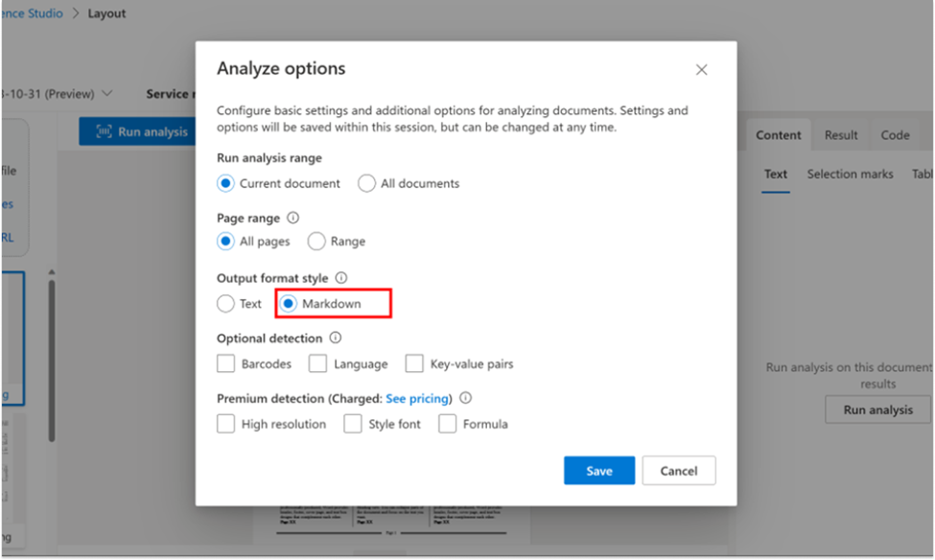935x560 pixels.
Task: Click the Page range info icon
Action: [293, 218]
